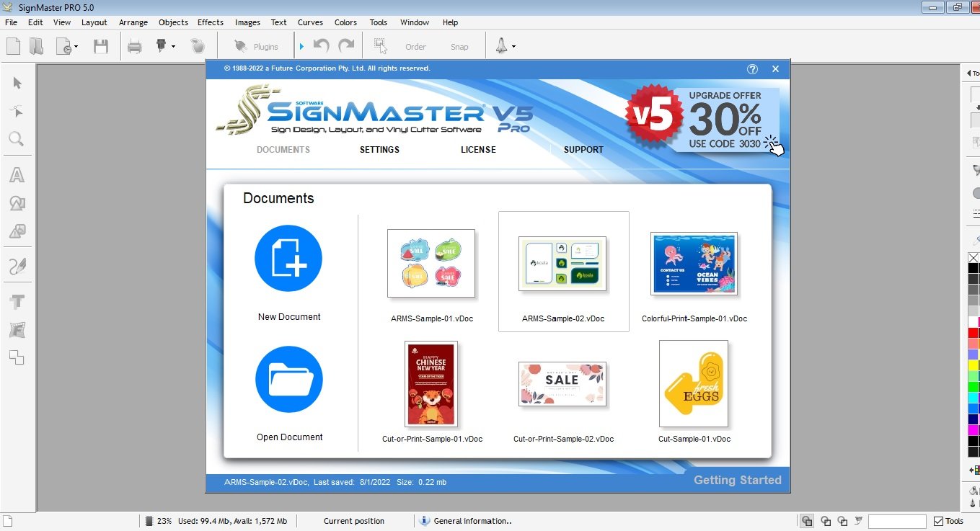Click the small blue expander triangle in toolbar
This screenshot has height=531, width=980.
tap(301, 47)
